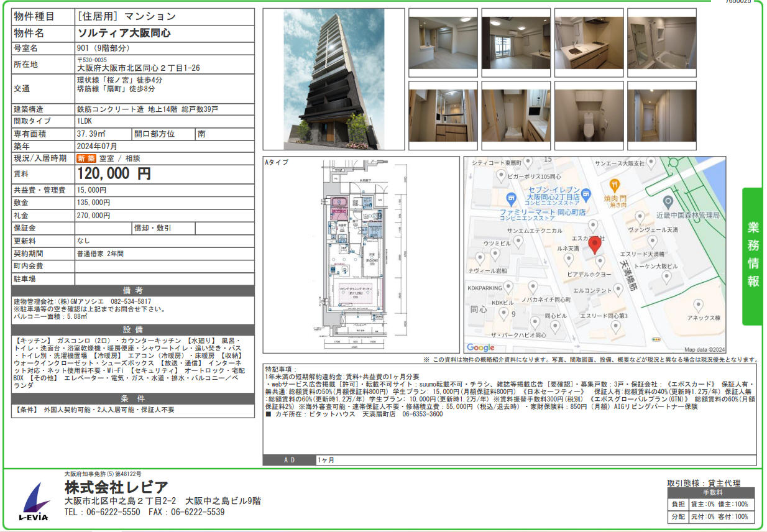This screenshot has height=532, width=767.
Task: Click the 取引態様:貸主代理 label
Action: [704, 482]
